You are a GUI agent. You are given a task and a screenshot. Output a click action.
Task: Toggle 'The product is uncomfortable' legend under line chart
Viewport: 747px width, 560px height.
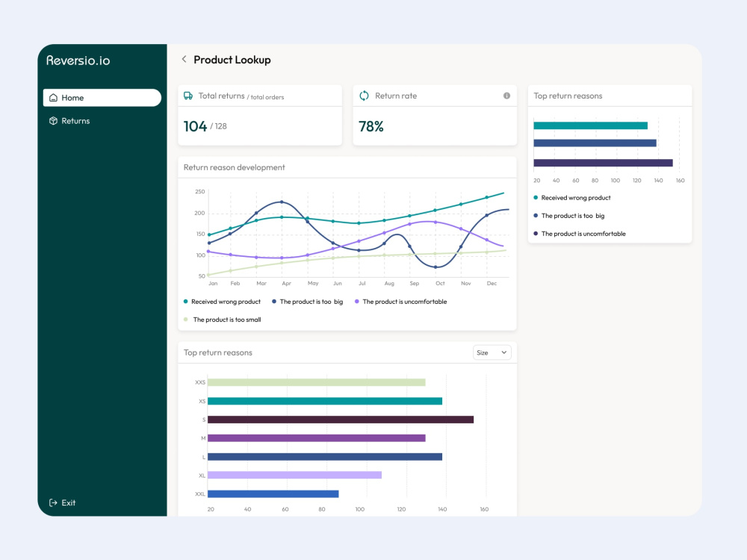pos(400,302)
